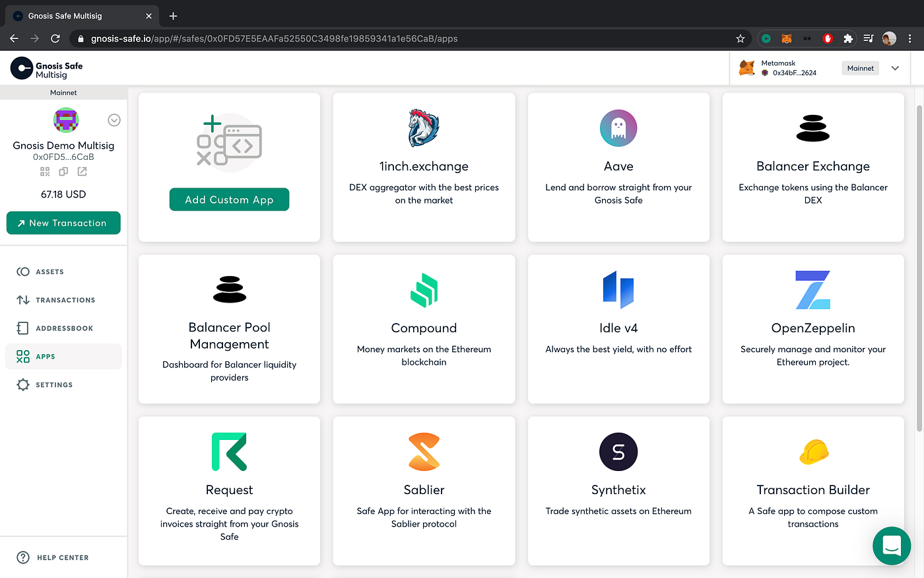Viewport: 924px width, 578px height.
Task: Click the Metamask fox wallet icon
Action: [747, 68]
